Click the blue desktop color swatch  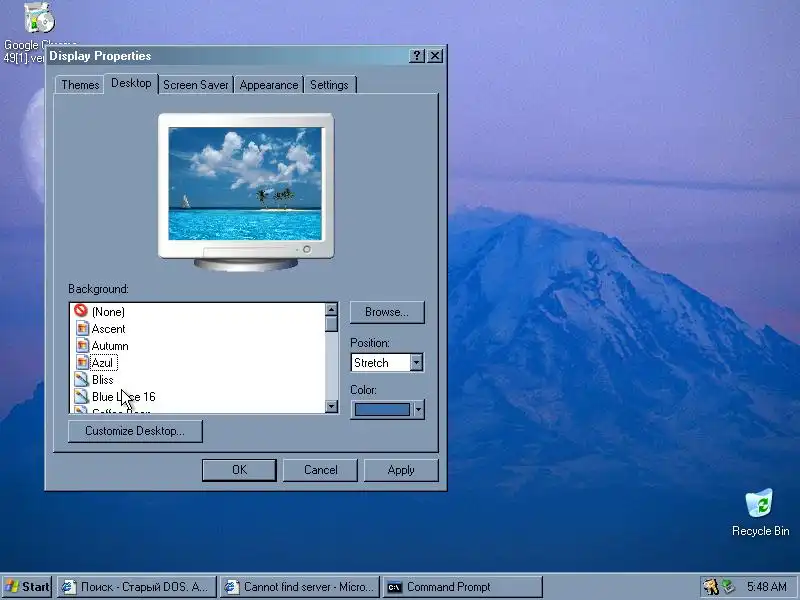[x=382, y=409]
